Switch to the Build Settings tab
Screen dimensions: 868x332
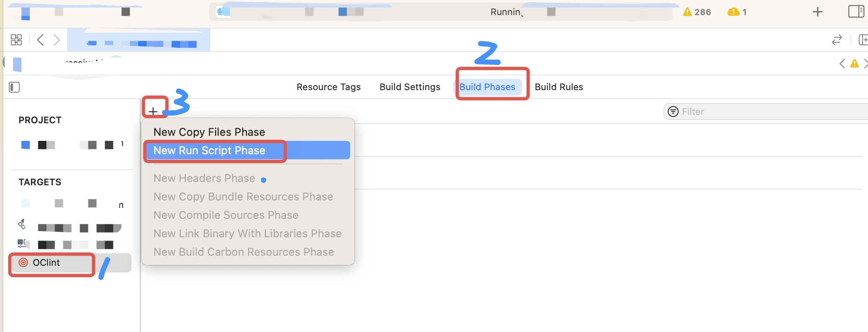[410, 87]
